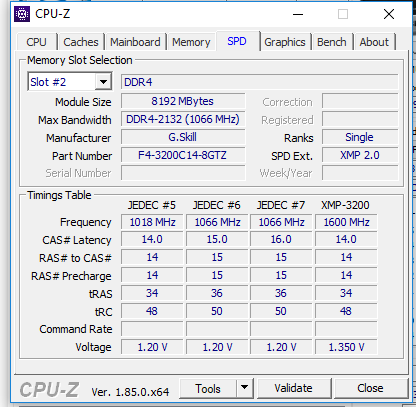This screenshot has height=407, width=416.
Task: Click the XMP-3200 column header
Action: point(345,205)
